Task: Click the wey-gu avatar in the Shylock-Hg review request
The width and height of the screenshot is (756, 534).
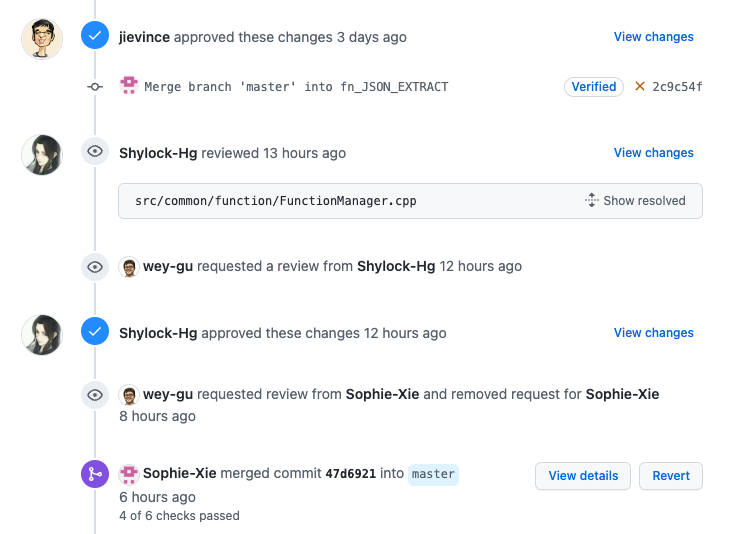Action: 129,267
